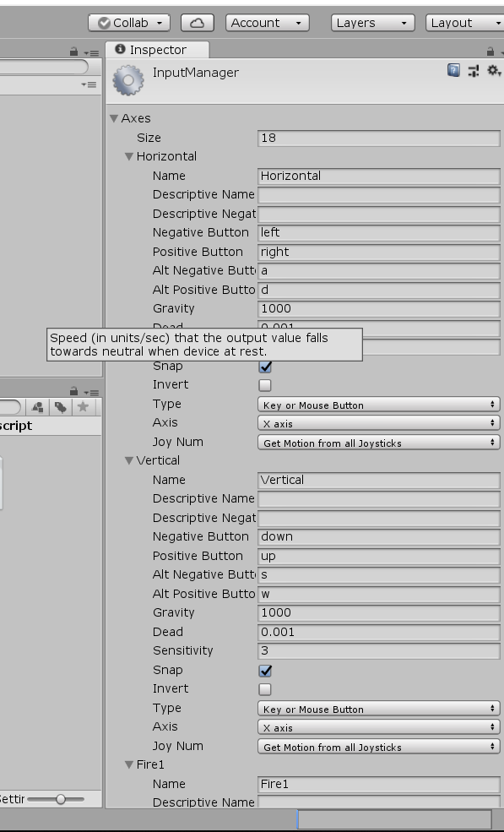Click the Search by Label tag icon
The image size is (504, 832).
point(61,407)
